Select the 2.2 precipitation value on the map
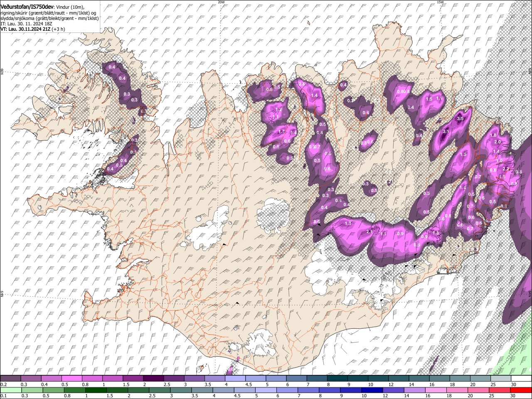 [x=506, y=169]
